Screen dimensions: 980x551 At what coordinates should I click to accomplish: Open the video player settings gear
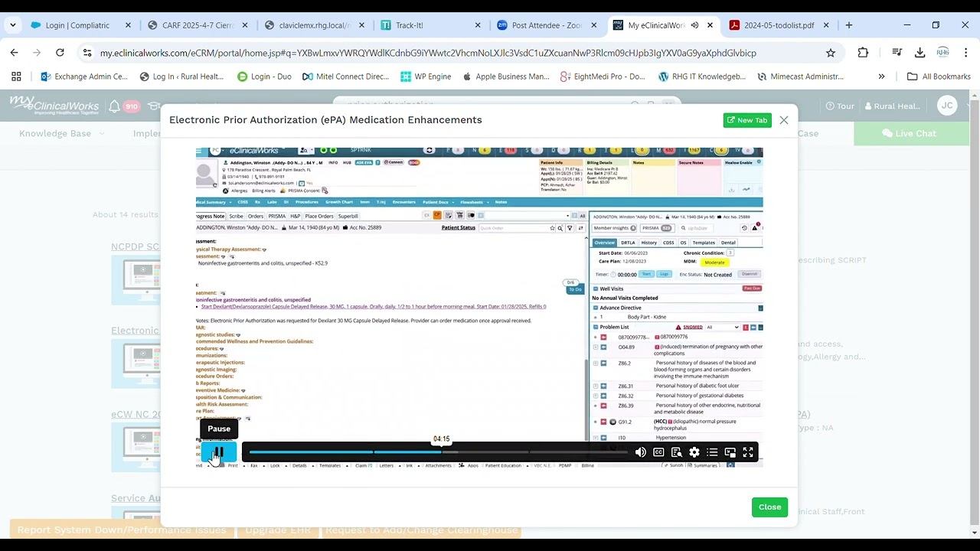[x=694, y=452]
